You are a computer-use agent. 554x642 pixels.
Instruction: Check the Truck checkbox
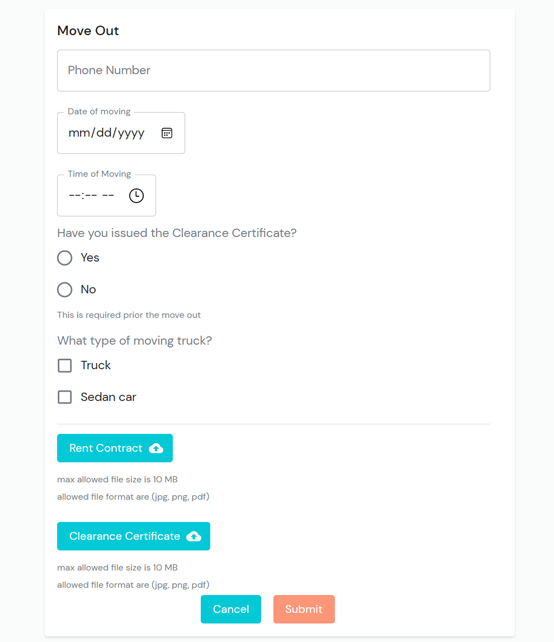coord(65,365)
